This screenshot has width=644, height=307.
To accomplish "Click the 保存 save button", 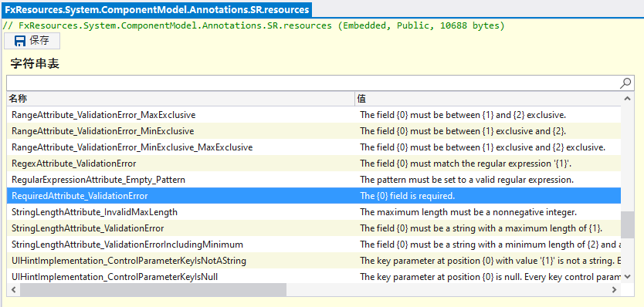I will [32, 41].
